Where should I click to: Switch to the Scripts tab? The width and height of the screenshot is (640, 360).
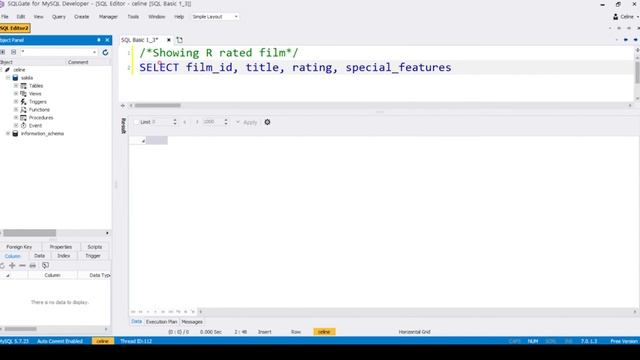[95, 247]
